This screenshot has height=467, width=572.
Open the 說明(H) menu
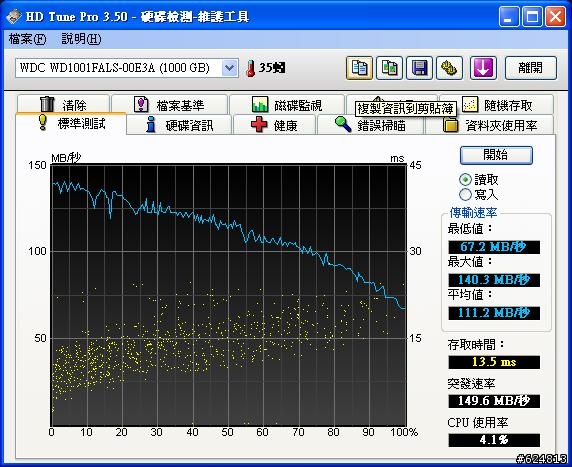click(81, 39)
